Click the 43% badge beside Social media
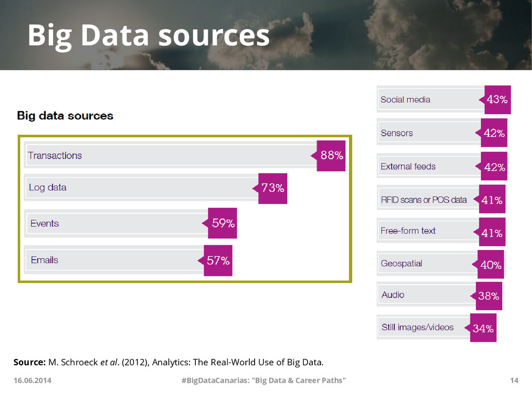532x399 pixels. coord(497,99)
